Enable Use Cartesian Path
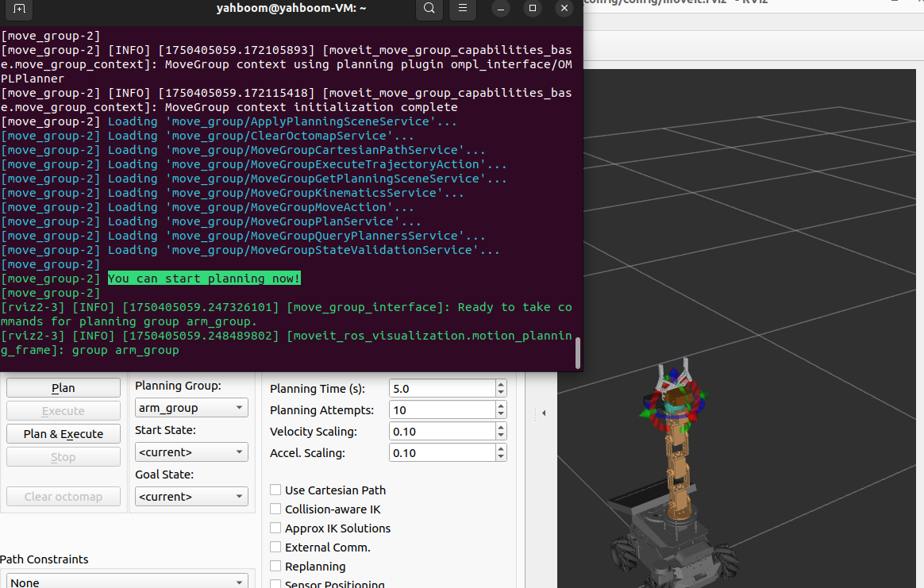Screen dimensions: 924x588 pos(275,490)
